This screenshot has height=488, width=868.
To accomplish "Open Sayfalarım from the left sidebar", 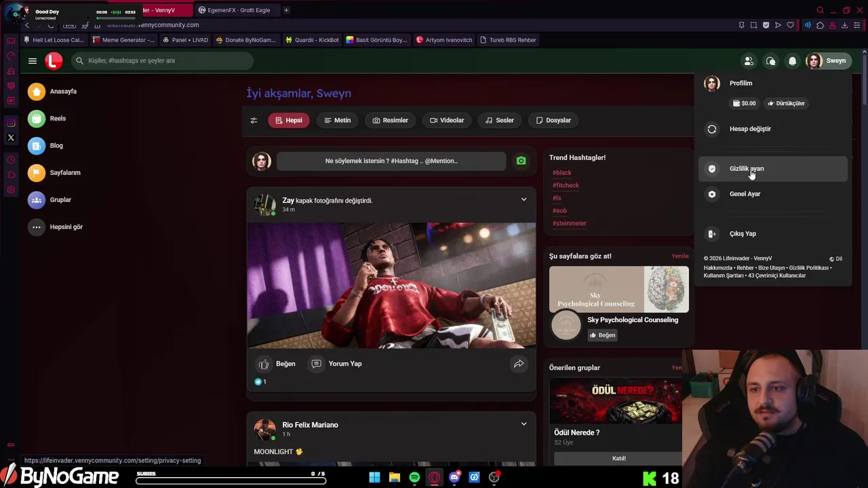I will click(x=55, y=173).
